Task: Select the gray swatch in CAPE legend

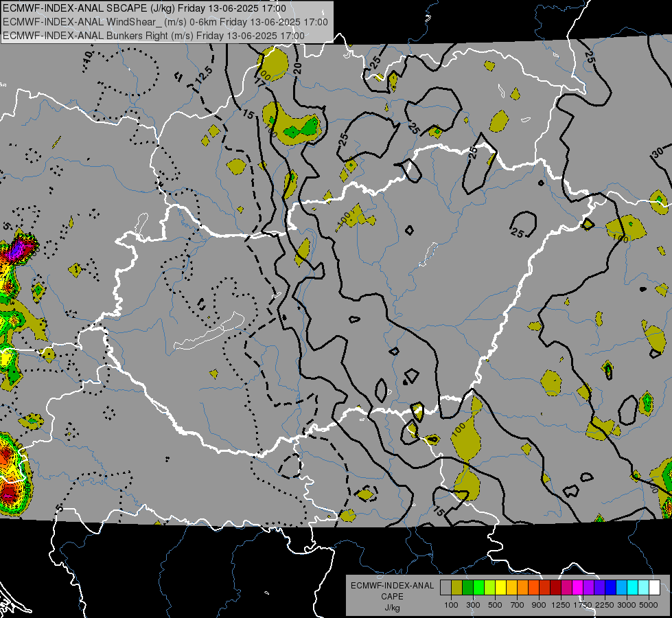Action: point(445,587)
